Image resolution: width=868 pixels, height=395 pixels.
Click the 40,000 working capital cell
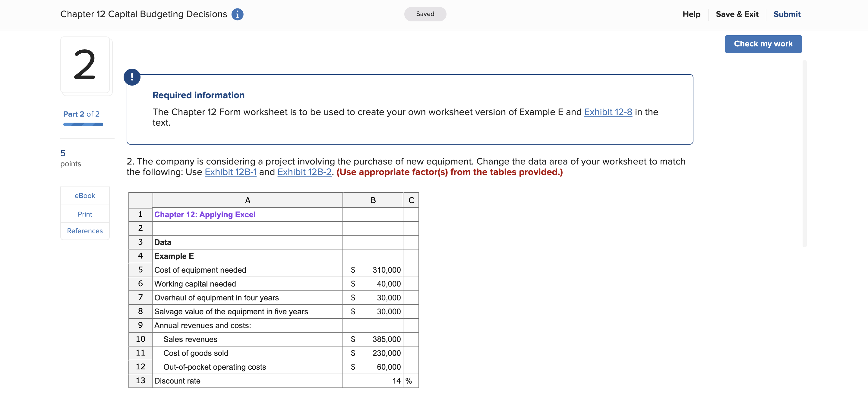click(x=373, y=284)
